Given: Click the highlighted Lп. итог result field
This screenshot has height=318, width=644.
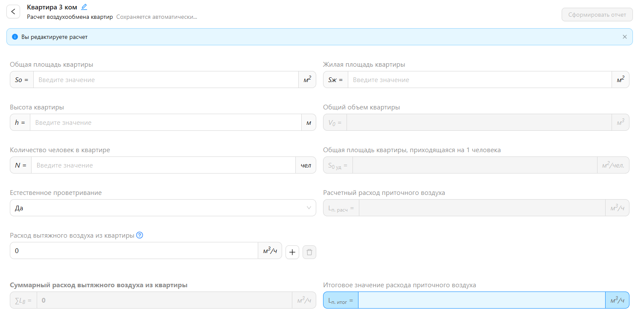Looking at the screenshot, I should click(x=481, y=300).
